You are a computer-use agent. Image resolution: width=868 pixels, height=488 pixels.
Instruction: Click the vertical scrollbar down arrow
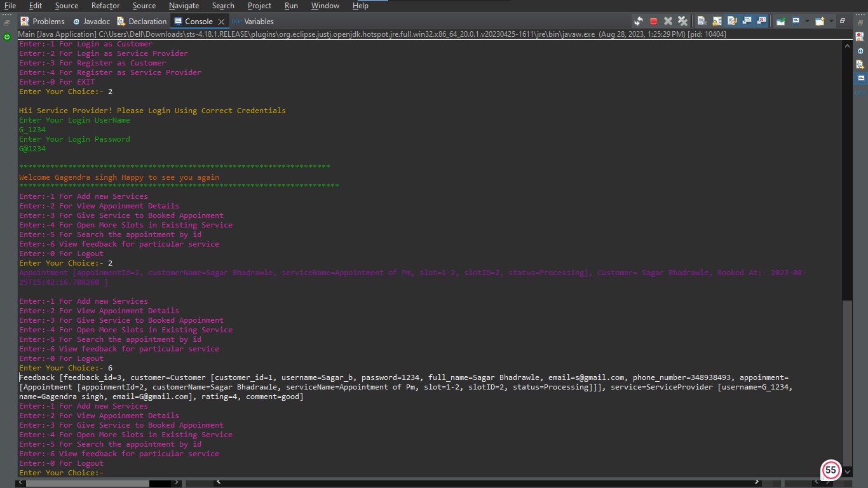pos(846,472)
